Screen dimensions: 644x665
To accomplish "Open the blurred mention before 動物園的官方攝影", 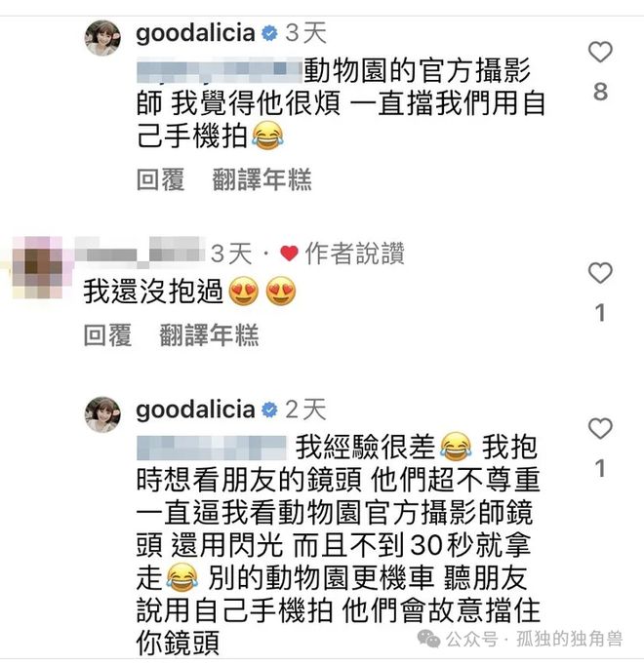I will (220, 71).
